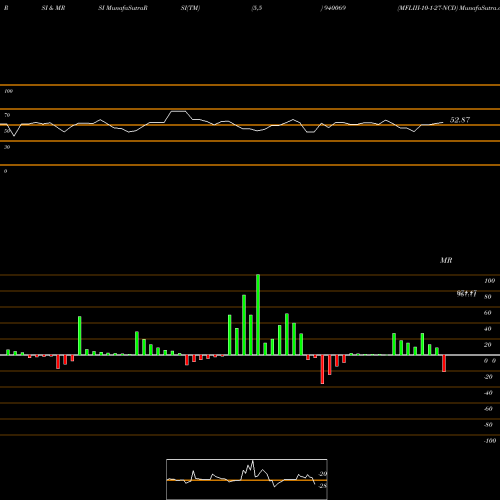Screen dimensions: 500x500
Task: Click the longest red bar in MR histogram
Action: [x=322, y=369]
